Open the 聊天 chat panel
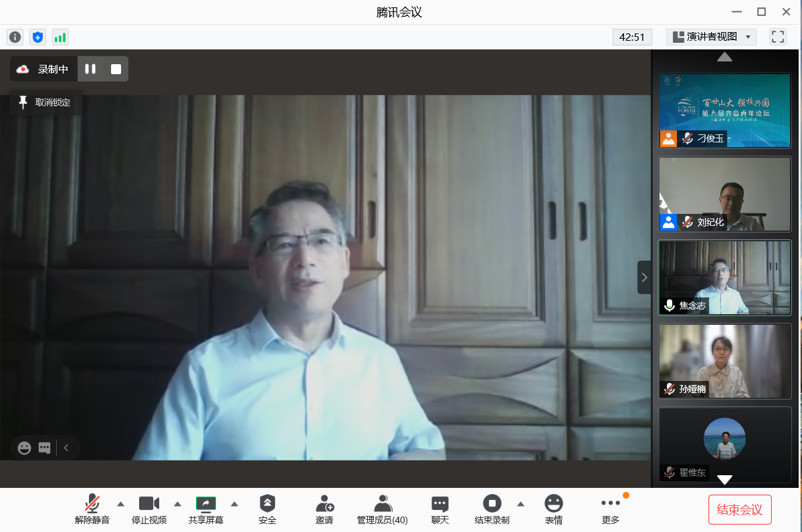Screen dimensions: 802x532 tap(439, 510)
